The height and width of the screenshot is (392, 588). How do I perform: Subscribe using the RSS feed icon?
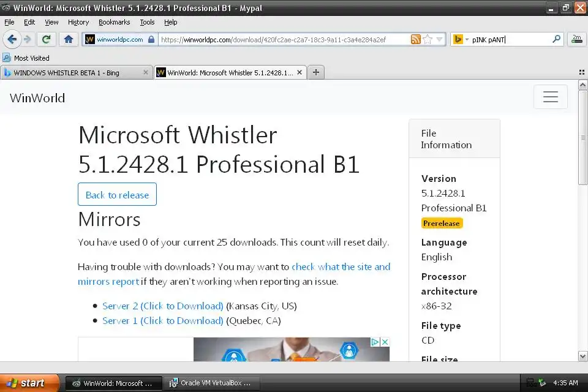point(415,39)
